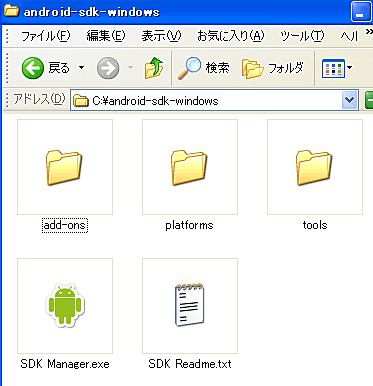The image size is (373, 386).
Task: Select the SDK Readme.txt notepad icon
Action: [x=189, y=305]
